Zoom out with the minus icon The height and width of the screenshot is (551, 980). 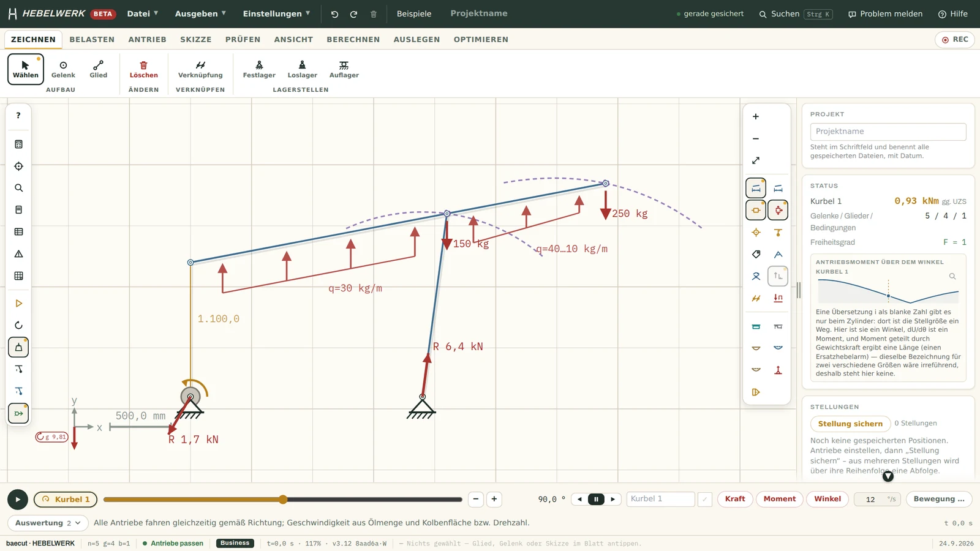click(x=756, y=138)
